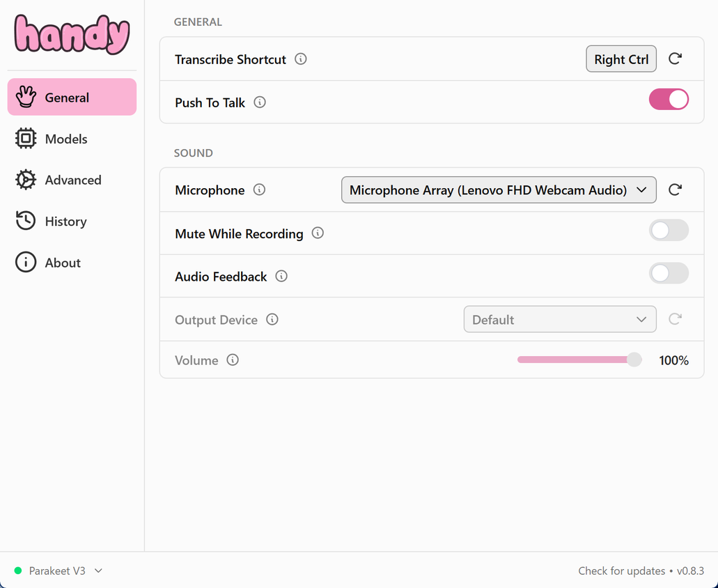718x588 pixels.
Task: Open the History section
Action: click(x=72, y=221)
